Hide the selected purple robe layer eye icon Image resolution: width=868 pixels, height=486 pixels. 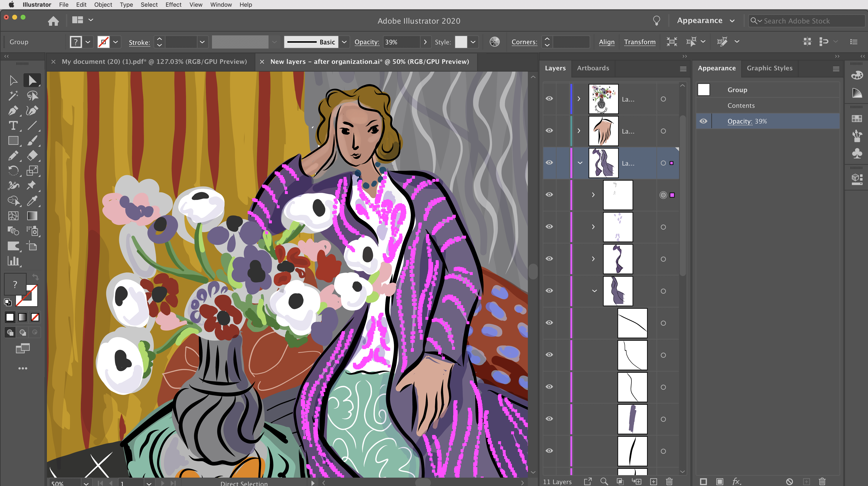(x=549, y=163)
